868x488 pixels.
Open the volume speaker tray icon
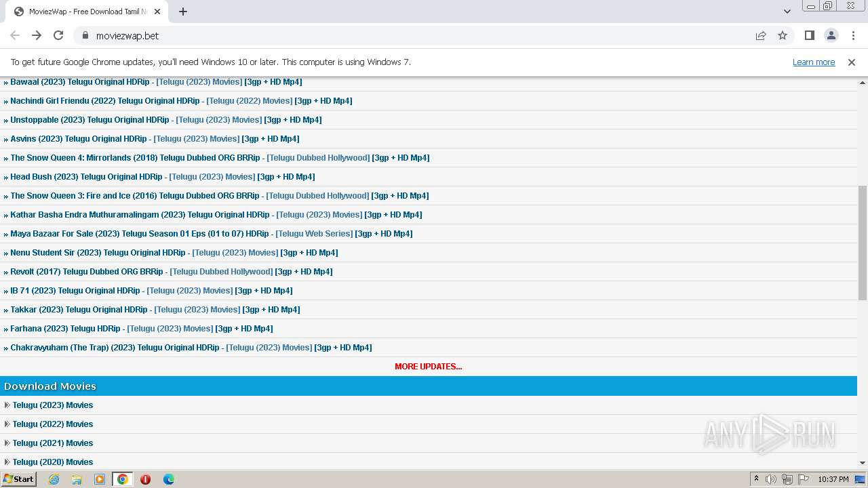pyautogui.click(x=771, y=479)
